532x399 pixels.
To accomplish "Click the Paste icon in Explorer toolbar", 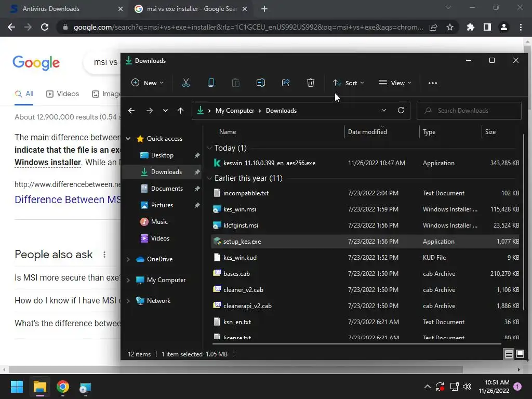I will point(235,83).
